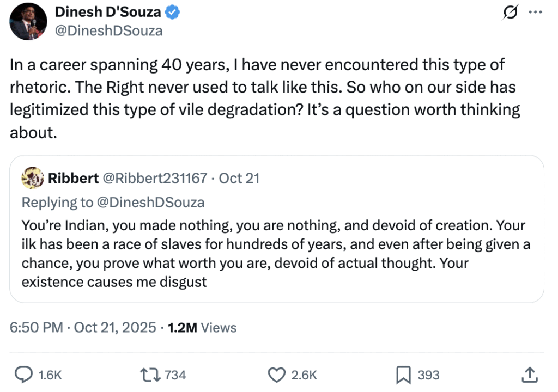
Task: Click the Grok icon at top right
Action: click(x=510, y=12)
